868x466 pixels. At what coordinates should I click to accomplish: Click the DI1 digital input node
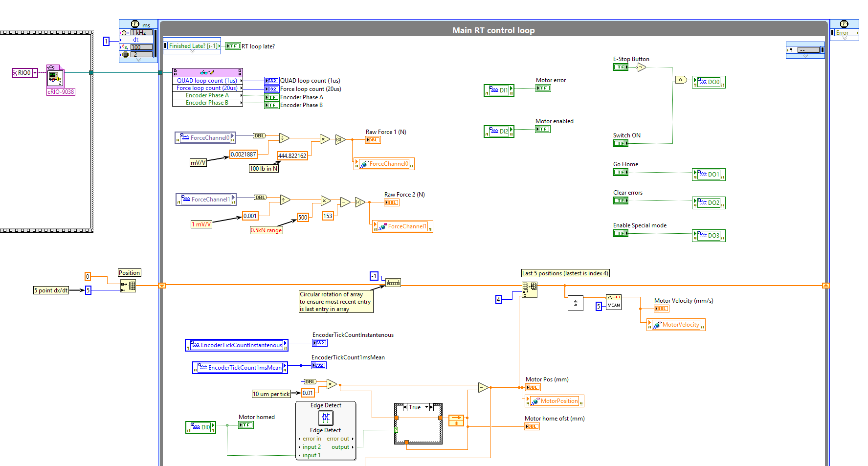[499, 90]
